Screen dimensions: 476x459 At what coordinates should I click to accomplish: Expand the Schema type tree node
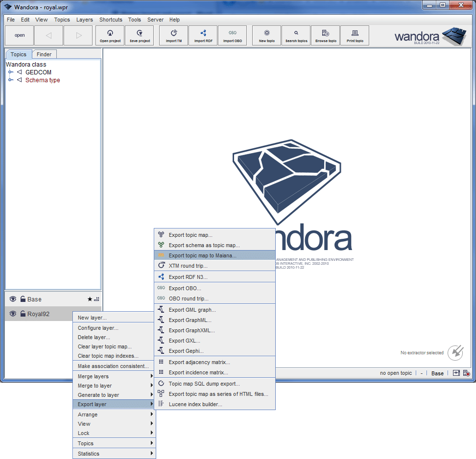(x=11, y=80)
